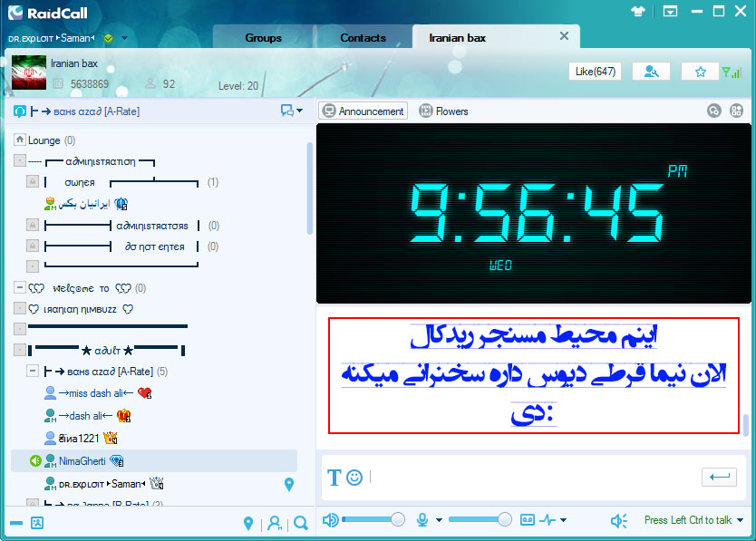Toggle the iranian nimbuzz channel box
This screenshot has height=541, width=756.
point(19,308)
